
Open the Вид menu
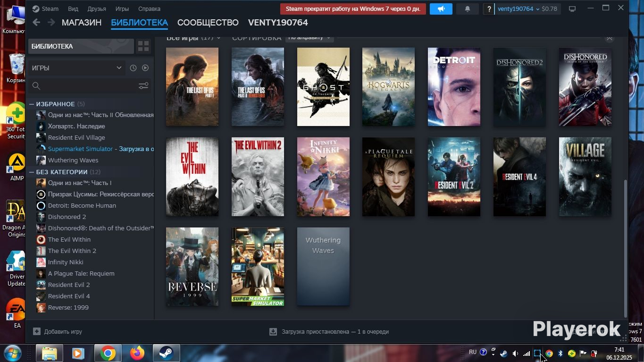click(x=73, y=9)
